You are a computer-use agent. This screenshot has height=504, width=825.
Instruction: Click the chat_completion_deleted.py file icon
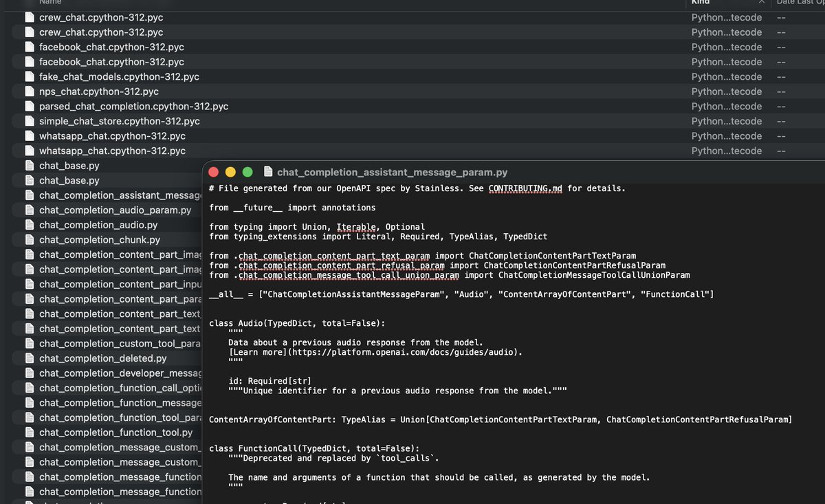pyautogui.click(x=30, y=358)
